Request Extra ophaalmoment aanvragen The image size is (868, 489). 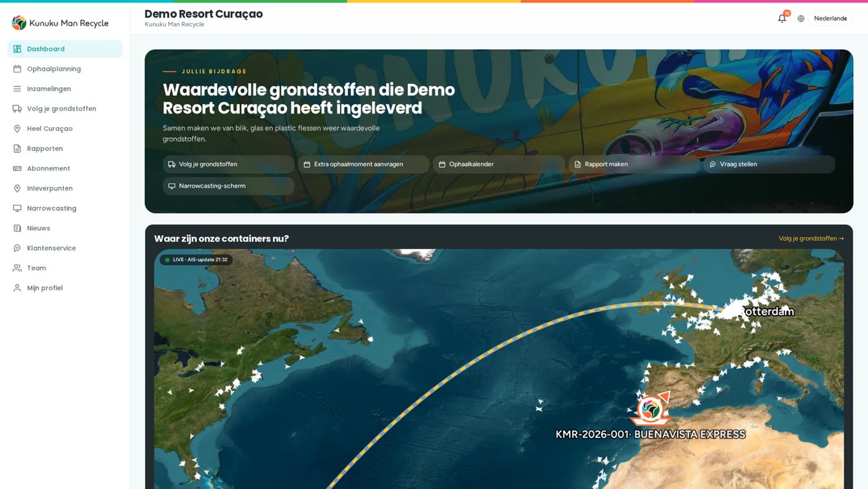click(363, 164)
